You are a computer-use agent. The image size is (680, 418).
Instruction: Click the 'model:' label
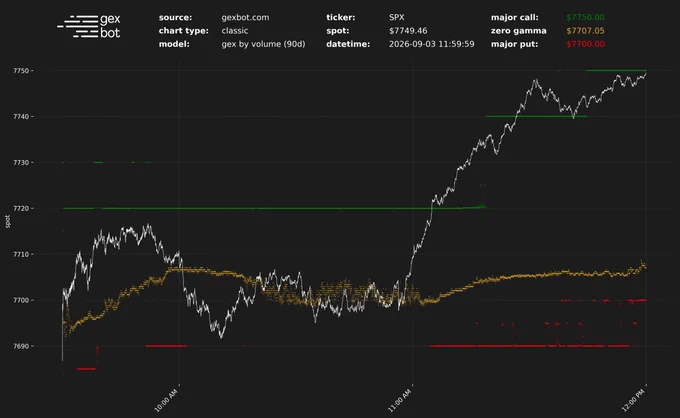pos(174,44)
